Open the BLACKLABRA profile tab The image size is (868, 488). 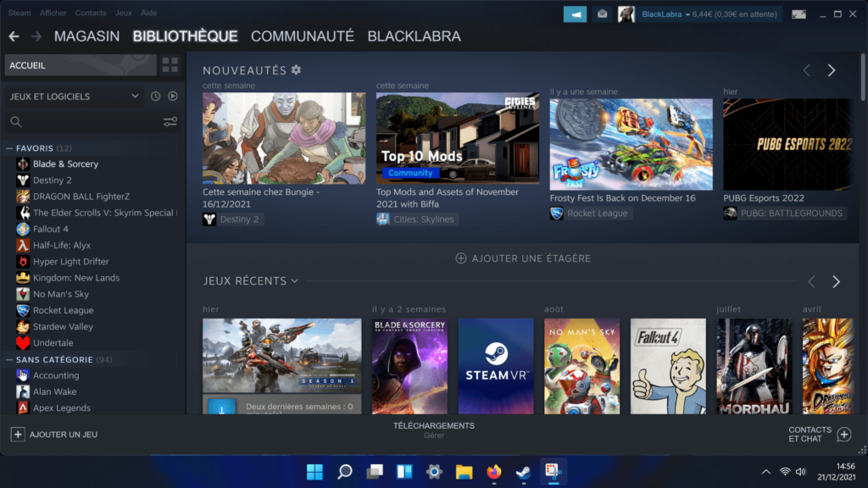[x=414, y=36]
